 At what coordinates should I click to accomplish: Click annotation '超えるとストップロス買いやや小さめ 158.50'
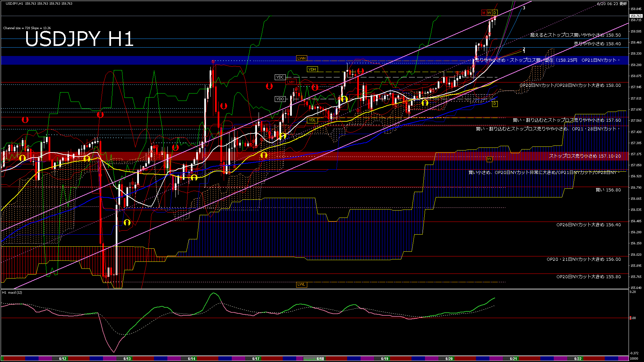tap(575, 35)
